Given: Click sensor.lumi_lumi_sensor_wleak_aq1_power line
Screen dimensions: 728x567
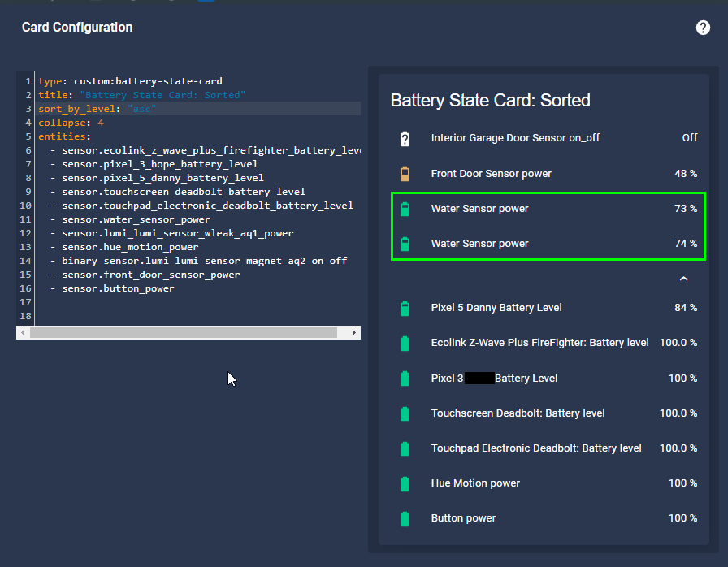Looking at the screenshot, I should [177, 233].
